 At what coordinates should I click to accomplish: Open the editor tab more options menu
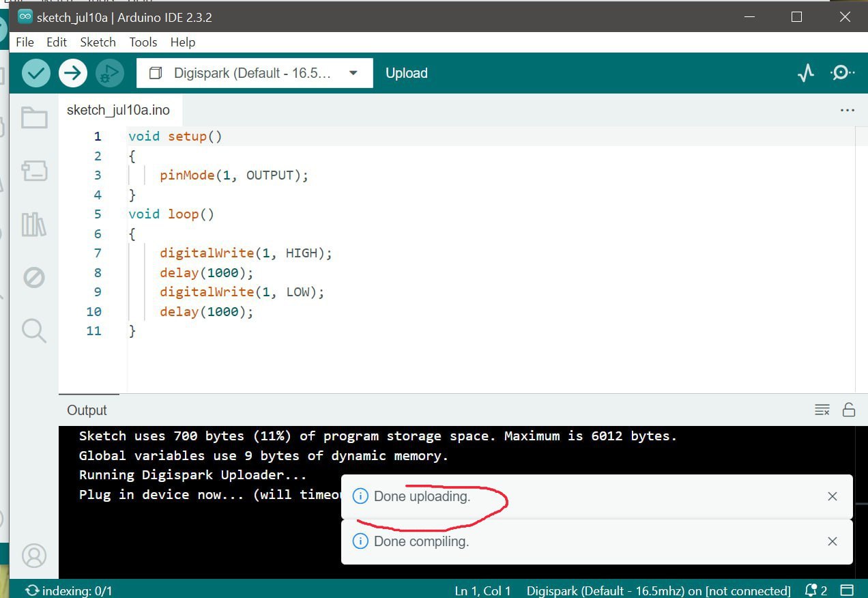click(848, 110)
